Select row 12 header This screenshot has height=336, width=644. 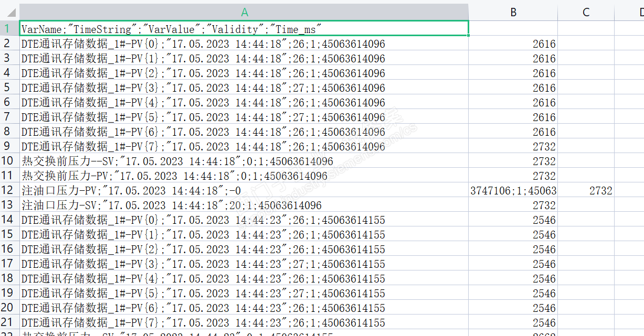[9, 190]
